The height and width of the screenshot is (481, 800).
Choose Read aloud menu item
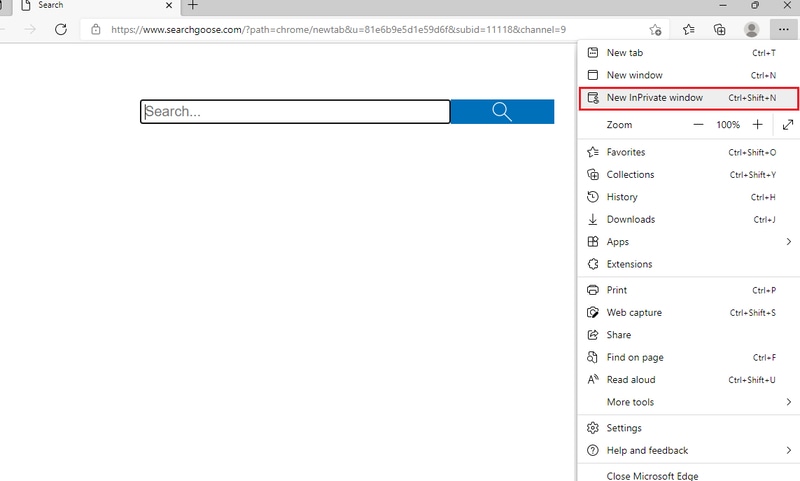click(688, 380)
